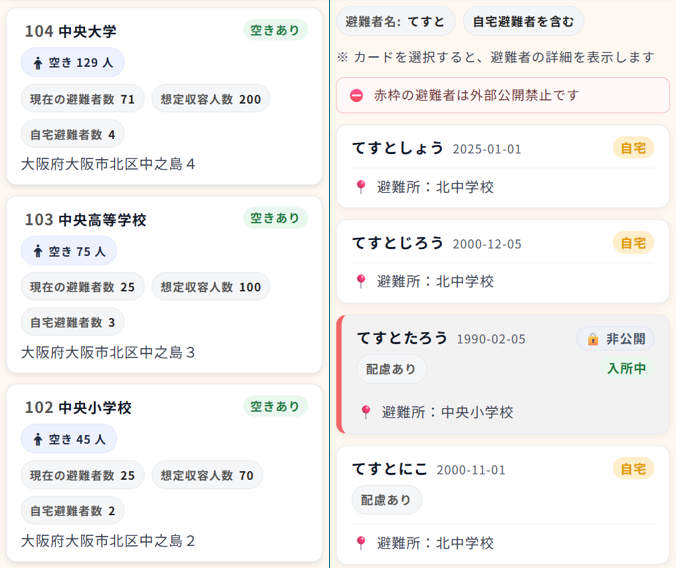
Task: Click person icon in 空き 129 人 badge
Action: click(38, 63)
